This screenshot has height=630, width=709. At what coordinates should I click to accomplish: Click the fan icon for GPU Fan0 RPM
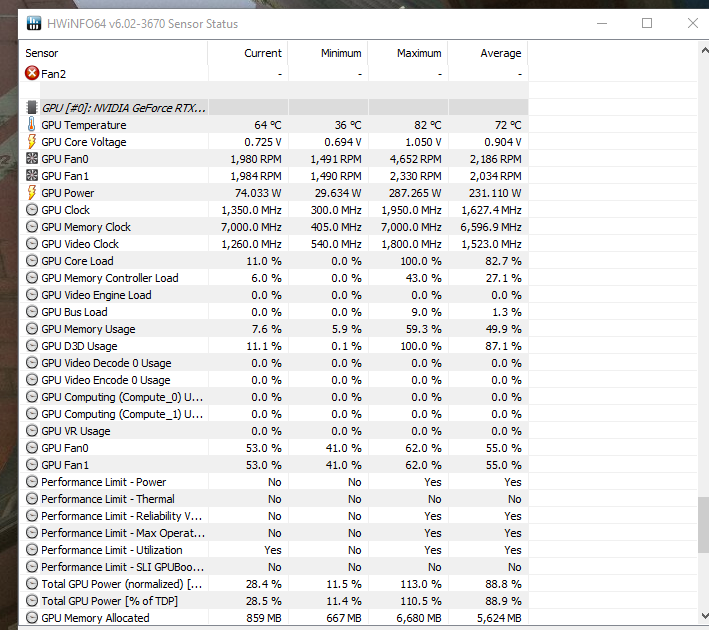click(x=32, y=158)
